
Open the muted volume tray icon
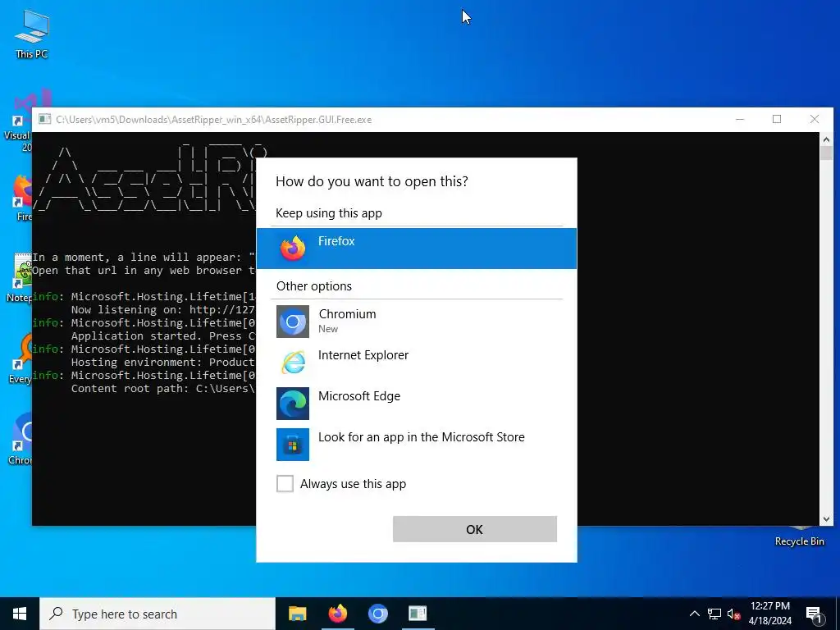click(734, 614)
